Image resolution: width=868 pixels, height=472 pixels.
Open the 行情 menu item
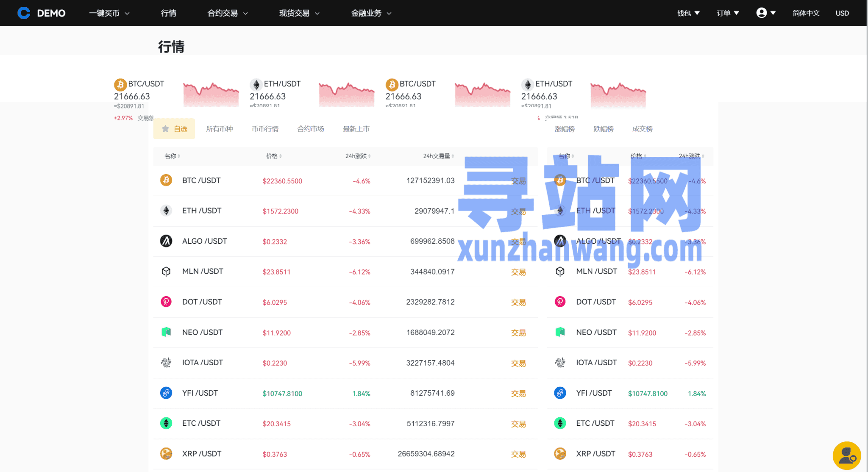point(169,13)
